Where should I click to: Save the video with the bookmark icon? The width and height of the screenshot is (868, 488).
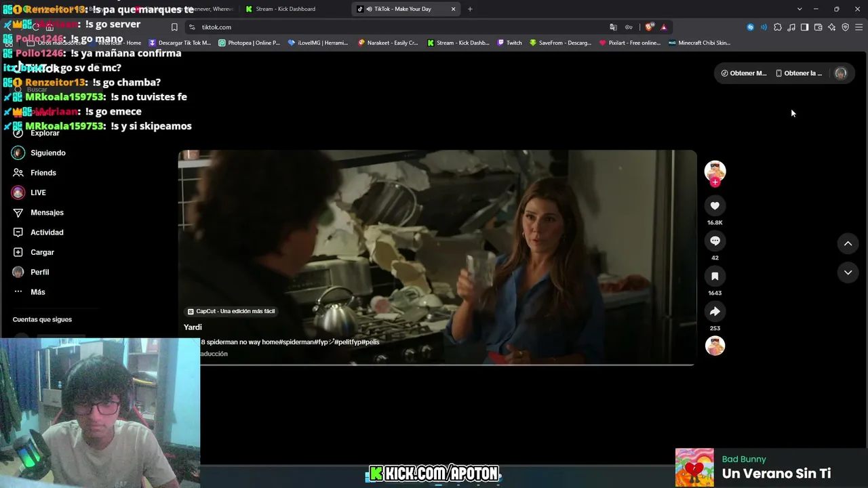coord(715,276)
